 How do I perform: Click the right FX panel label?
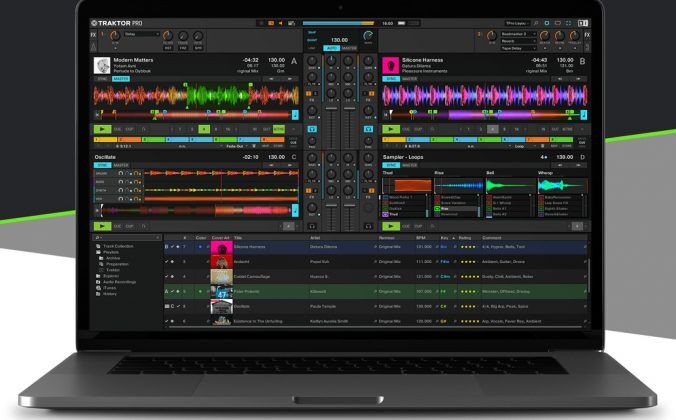[586, 34]
